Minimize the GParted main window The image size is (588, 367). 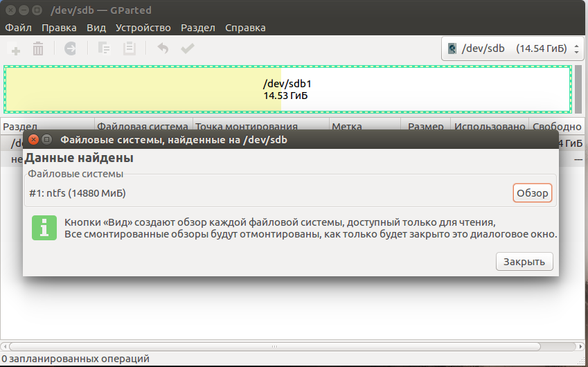(x=24, y=10)
